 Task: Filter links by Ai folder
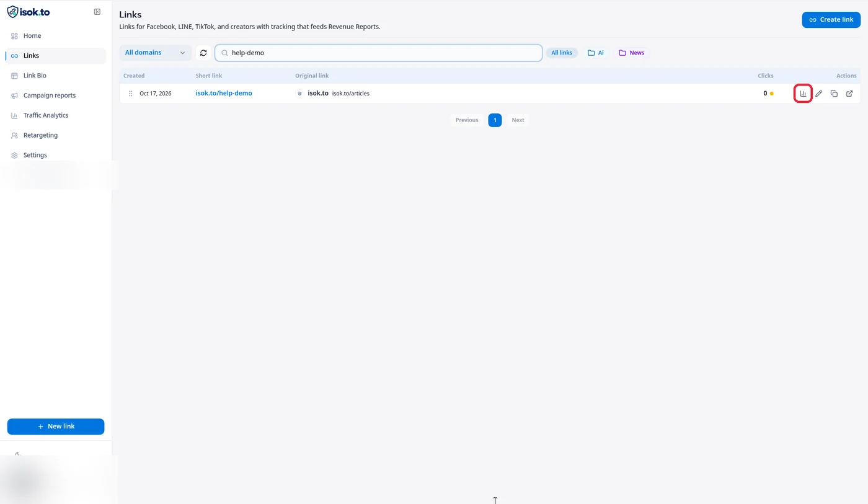(x=596, y=53)
